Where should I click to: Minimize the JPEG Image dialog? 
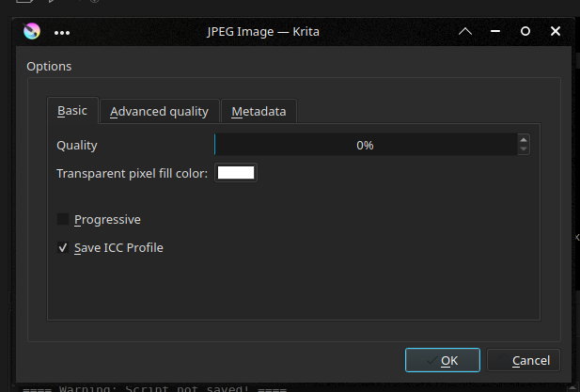click(x=495, y=31)
